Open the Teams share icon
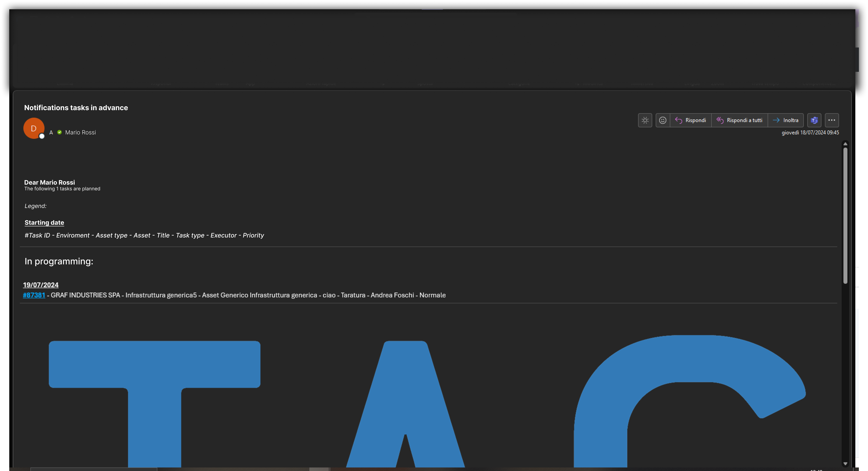The height and width of the screenshot is (471, 868). [x=814, y=120]
